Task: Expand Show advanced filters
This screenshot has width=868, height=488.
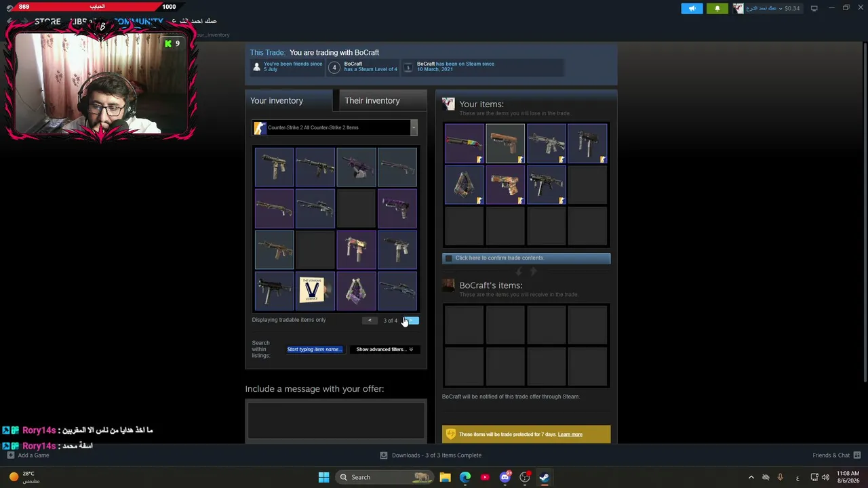Action: click(384, 350)
